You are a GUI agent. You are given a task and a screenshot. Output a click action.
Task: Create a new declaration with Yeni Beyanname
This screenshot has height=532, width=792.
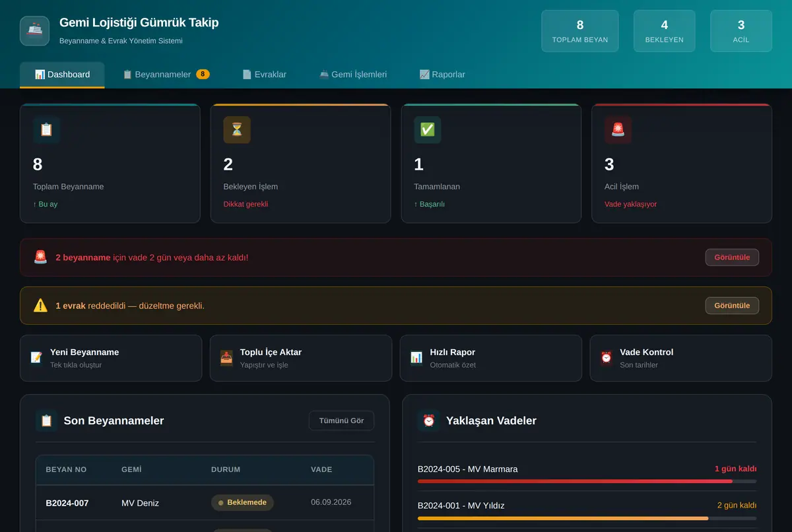click(111, 358)
